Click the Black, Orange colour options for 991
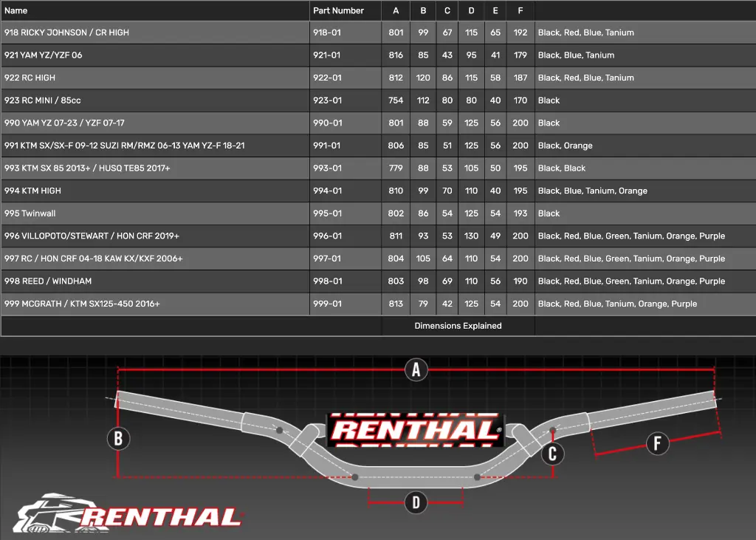The height and width of the screenshot is (540, 756). [x=565, y=146]
